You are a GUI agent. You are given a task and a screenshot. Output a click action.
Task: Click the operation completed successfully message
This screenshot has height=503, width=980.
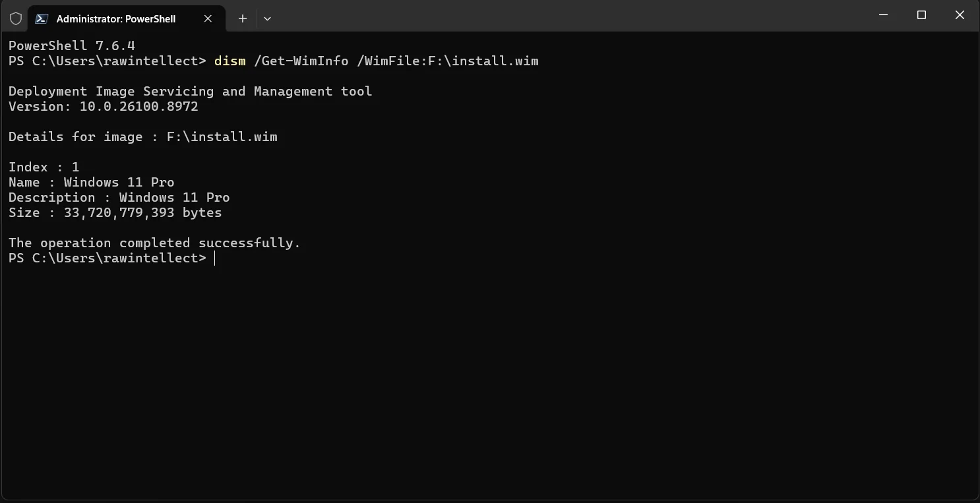pyautogui.click(x=154, y=243)
